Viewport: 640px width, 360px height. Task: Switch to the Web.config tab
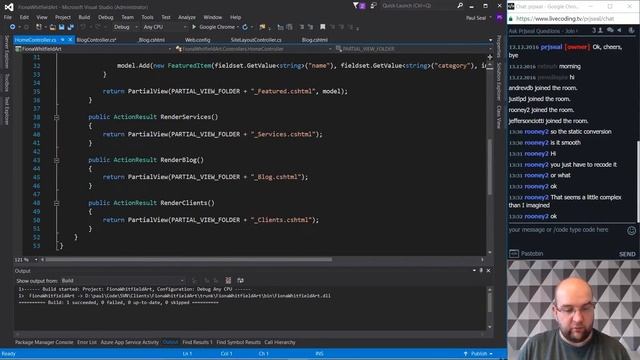tap(198, 40)
